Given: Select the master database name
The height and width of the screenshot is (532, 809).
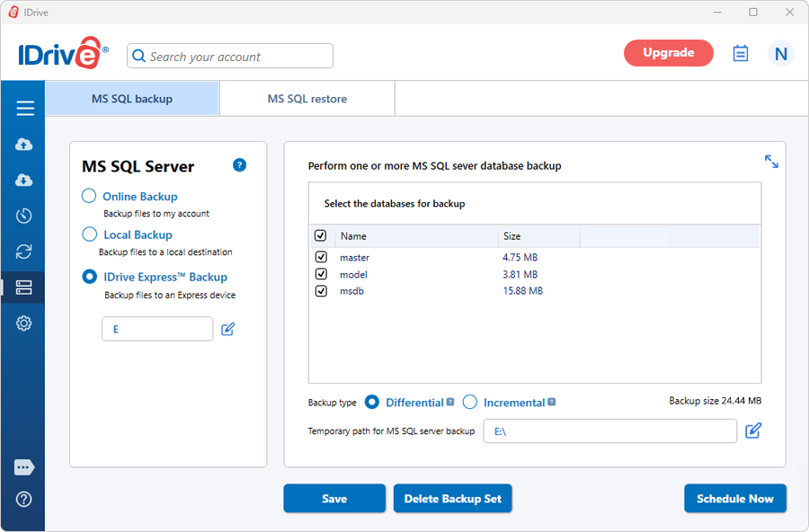Looking at the screenshot, I should click(354, 258).
